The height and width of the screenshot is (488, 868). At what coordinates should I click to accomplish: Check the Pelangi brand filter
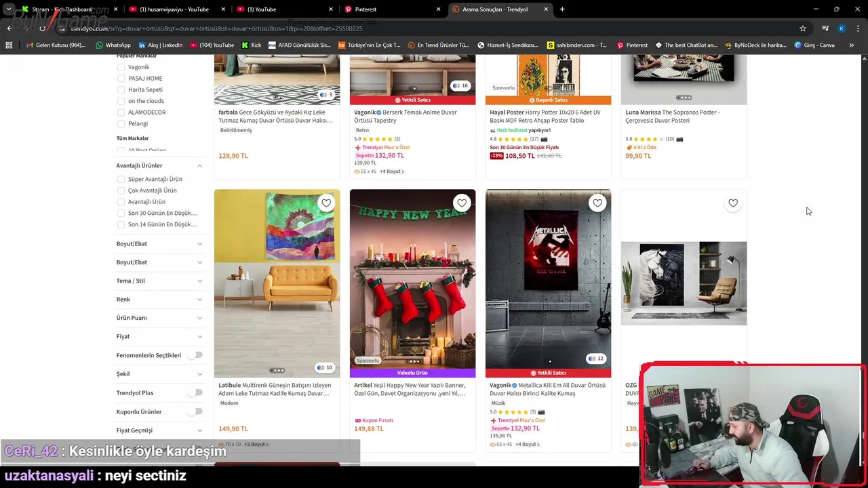[121, 123]
